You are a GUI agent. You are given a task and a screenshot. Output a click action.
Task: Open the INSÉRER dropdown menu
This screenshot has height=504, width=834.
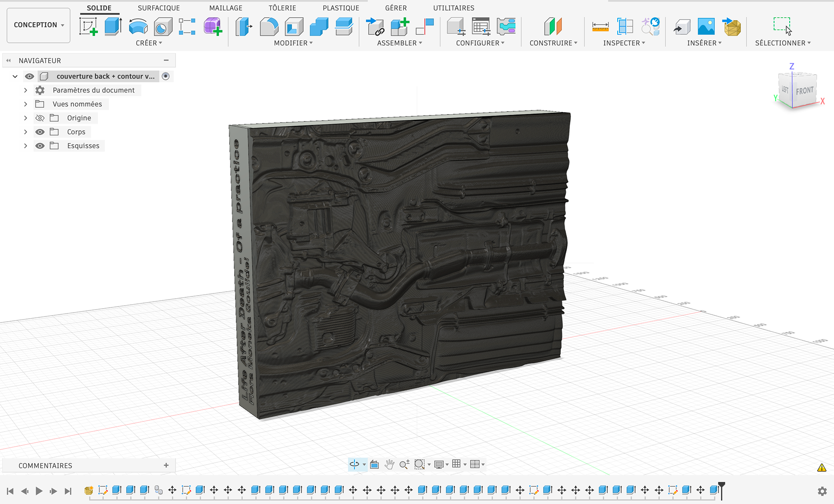tap(704, 43)
